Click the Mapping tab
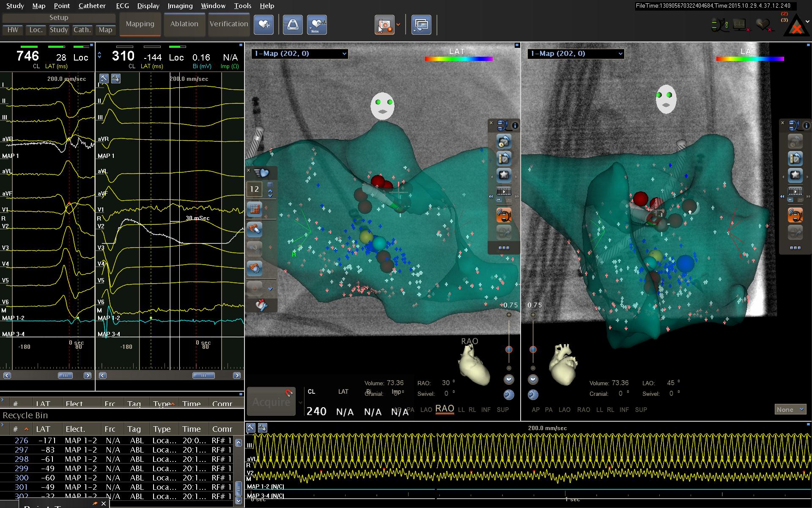Image resolution: width=812 pixels, height=508 pixels. (139, 23)
